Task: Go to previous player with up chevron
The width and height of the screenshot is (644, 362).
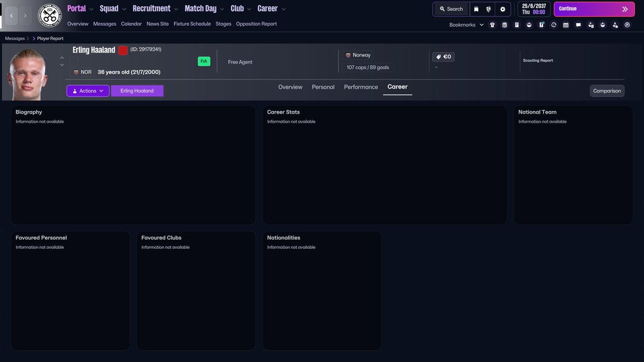Action: pos(62,57)
